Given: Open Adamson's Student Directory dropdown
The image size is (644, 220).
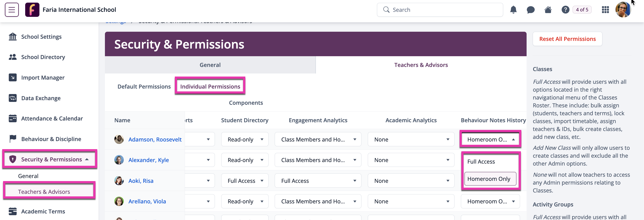Looking at the screenshot, I should (x=245, y=139).
